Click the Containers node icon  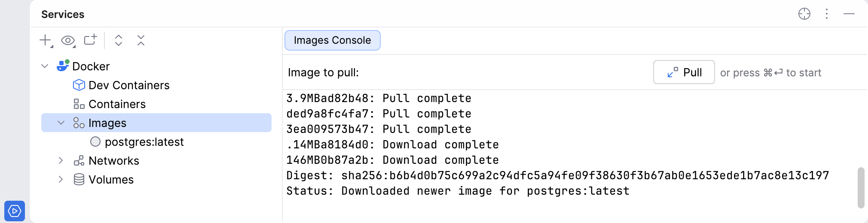[x=79, y=104]
